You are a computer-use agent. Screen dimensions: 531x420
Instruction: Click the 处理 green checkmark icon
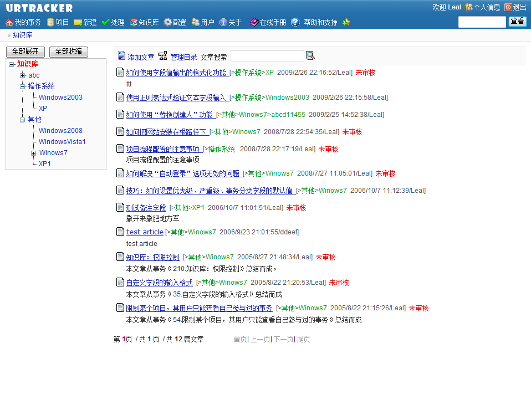(x=105, y=22)
